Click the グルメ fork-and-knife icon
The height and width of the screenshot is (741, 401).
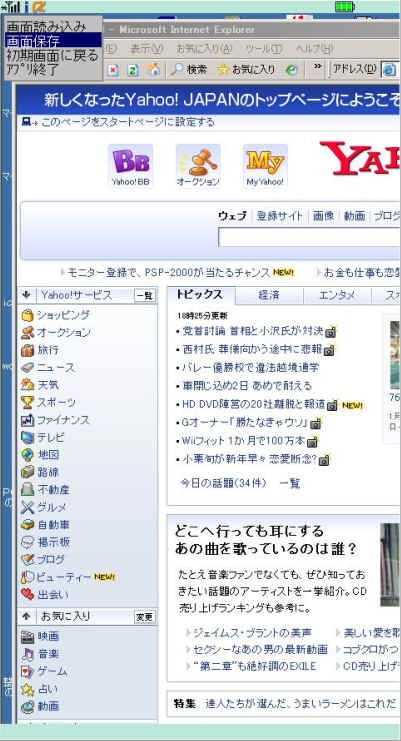[28, 507]
